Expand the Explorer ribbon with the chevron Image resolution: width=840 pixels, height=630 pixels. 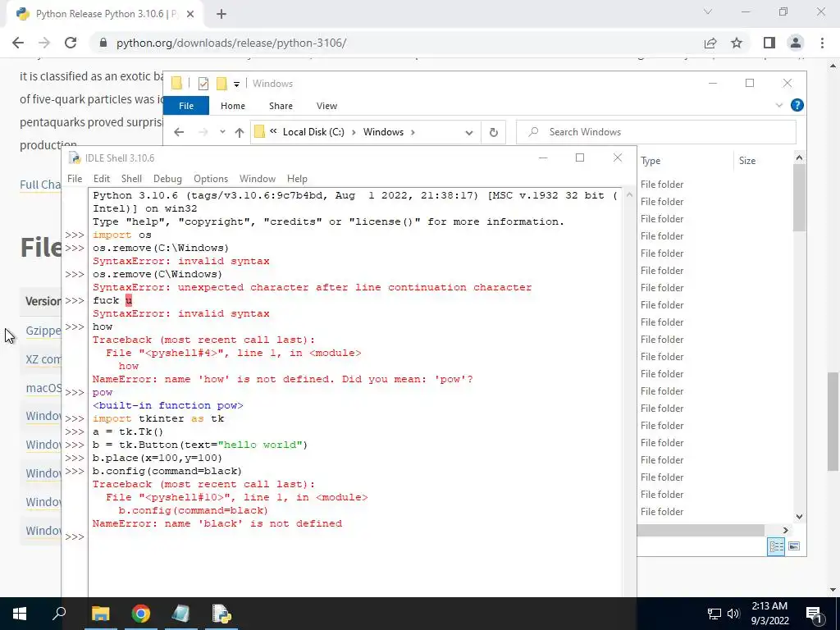click(x=779, y=106)
